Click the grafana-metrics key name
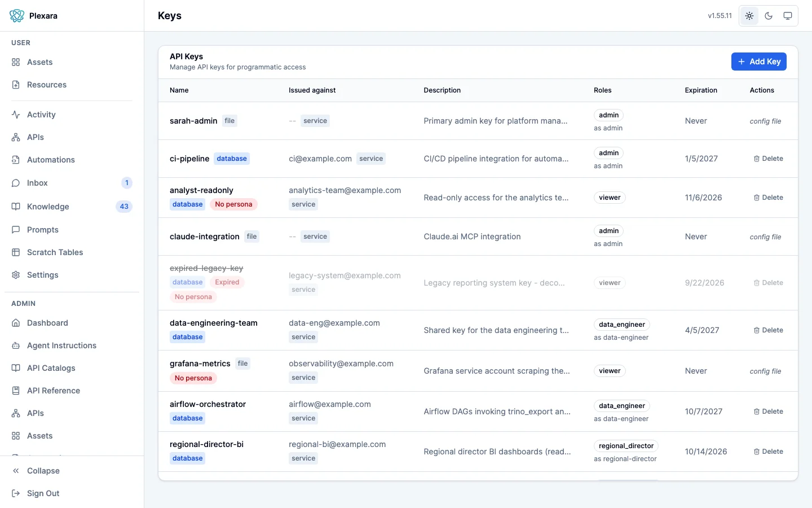 200,364
